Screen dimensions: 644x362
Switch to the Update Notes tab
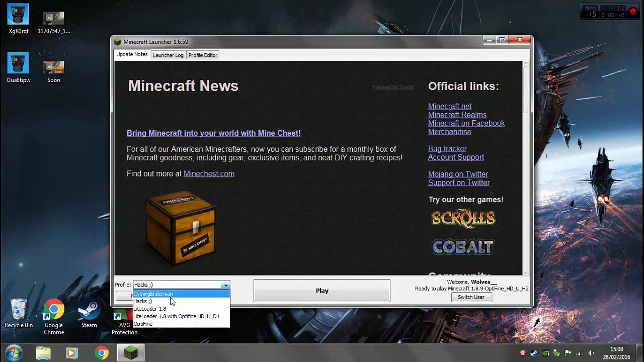(132, 54)
